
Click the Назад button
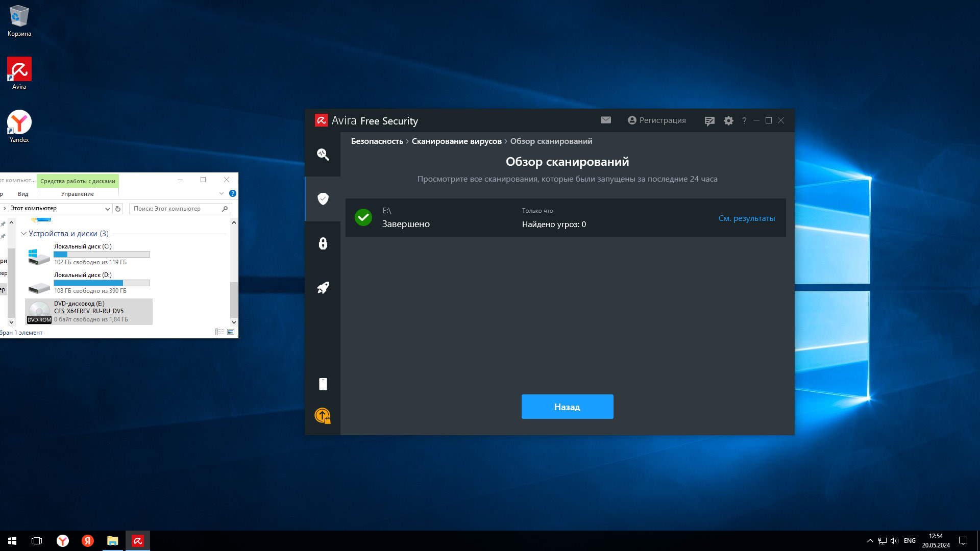[x=567, y=407]
